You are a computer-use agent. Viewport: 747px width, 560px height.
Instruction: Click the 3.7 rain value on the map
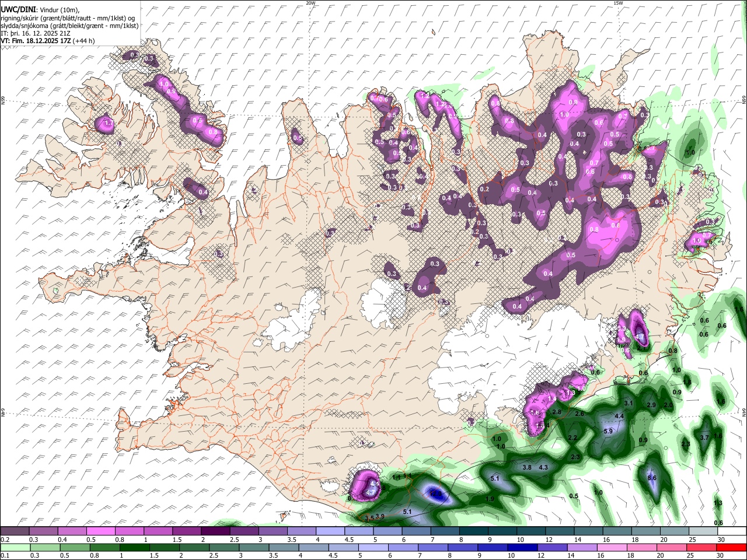(x=704, y=437)
